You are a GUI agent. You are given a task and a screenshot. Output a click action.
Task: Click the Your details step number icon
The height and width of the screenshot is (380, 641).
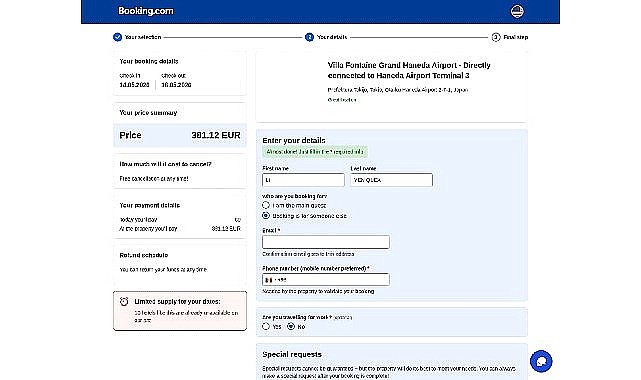click(309, 37)
